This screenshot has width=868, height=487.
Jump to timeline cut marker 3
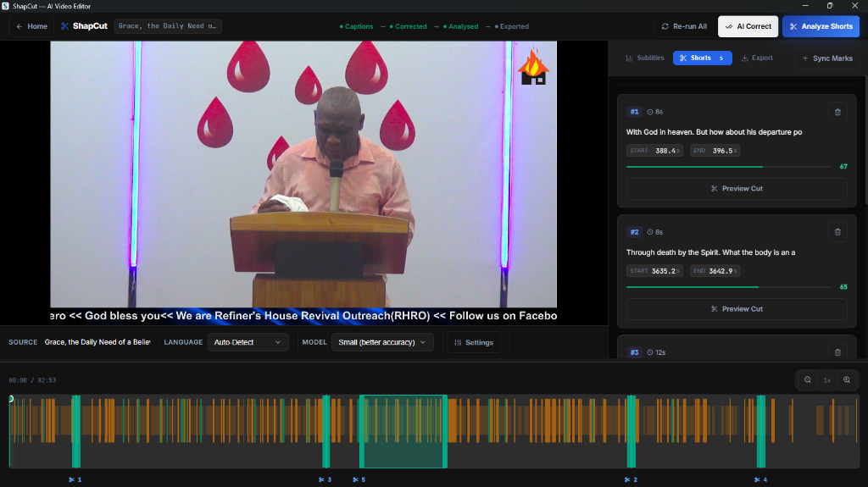(325, 480)
